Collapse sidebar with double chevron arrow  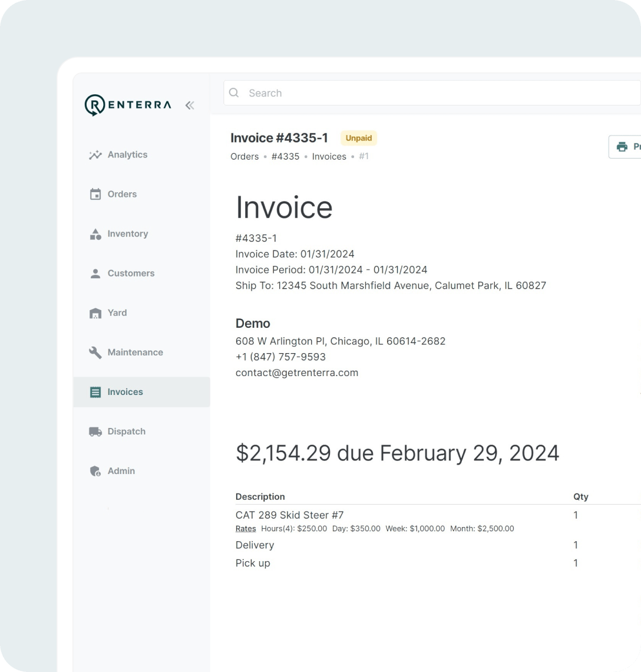(x=189, y=106)
